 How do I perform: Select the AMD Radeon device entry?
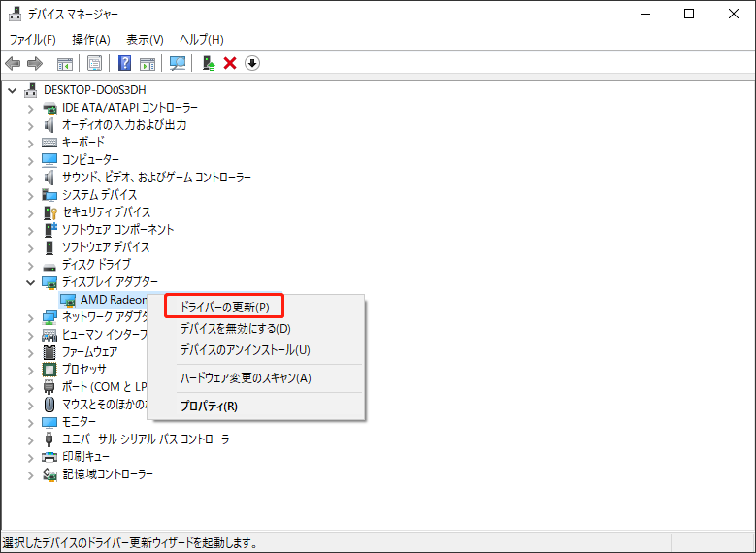[113, 300]
